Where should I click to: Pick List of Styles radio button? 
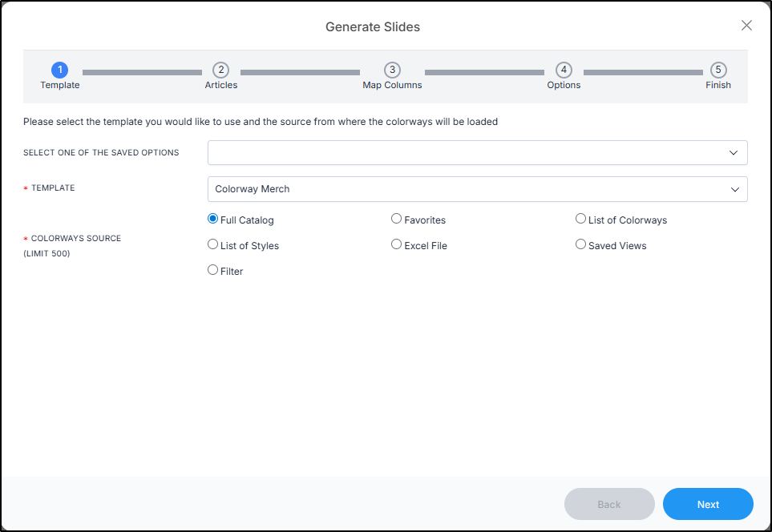click(x=212, y=244)
